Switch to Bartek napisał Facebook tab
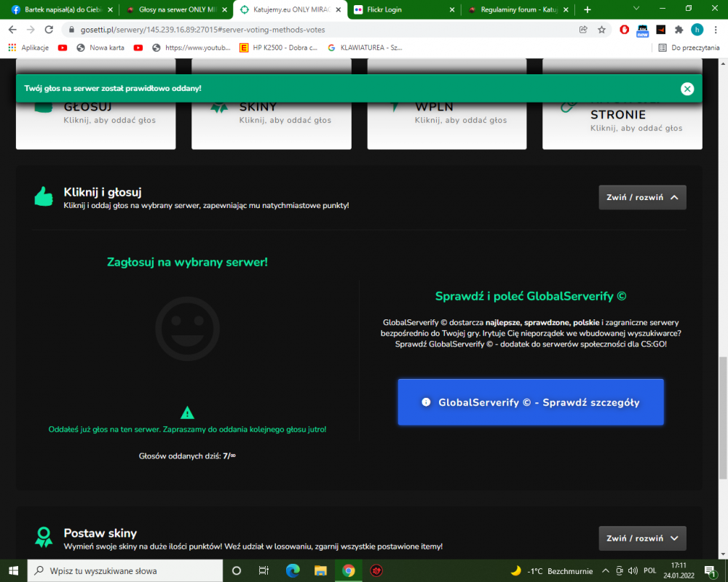The height and width of the screenshot is (582, 728). coord(57,9)
